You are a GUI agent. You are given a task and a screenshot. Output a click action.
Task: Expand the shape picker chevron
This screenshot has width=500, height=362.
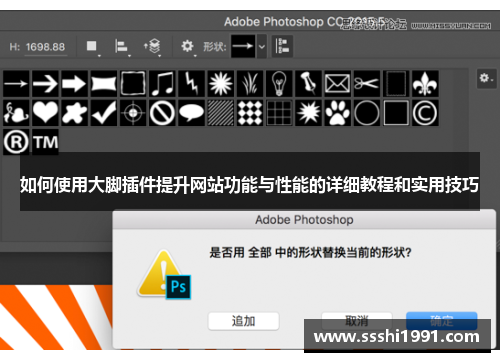[262, 46]
